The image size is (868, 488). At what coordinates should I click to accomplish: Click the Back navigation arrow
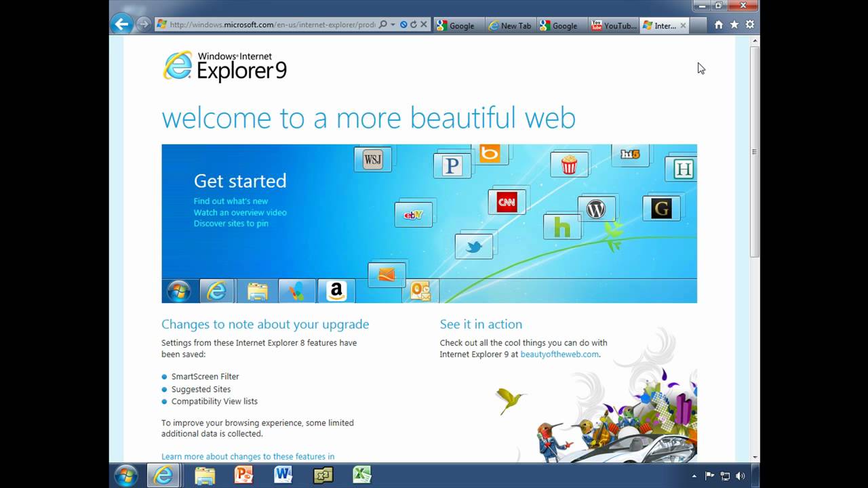(x=121, y=24)
